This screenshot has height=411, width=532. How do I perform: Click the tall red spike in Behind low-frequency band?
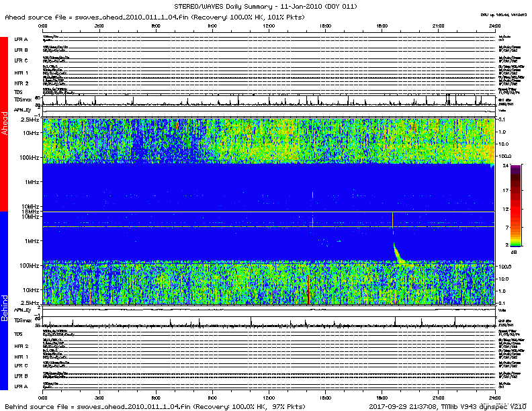(x=308, y=289)
